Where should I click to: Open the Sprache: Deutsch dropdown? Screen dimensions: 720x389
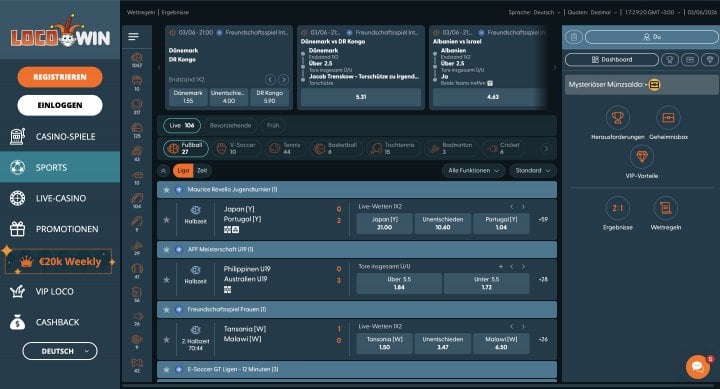pyautogui.click(x=534, y=12)
